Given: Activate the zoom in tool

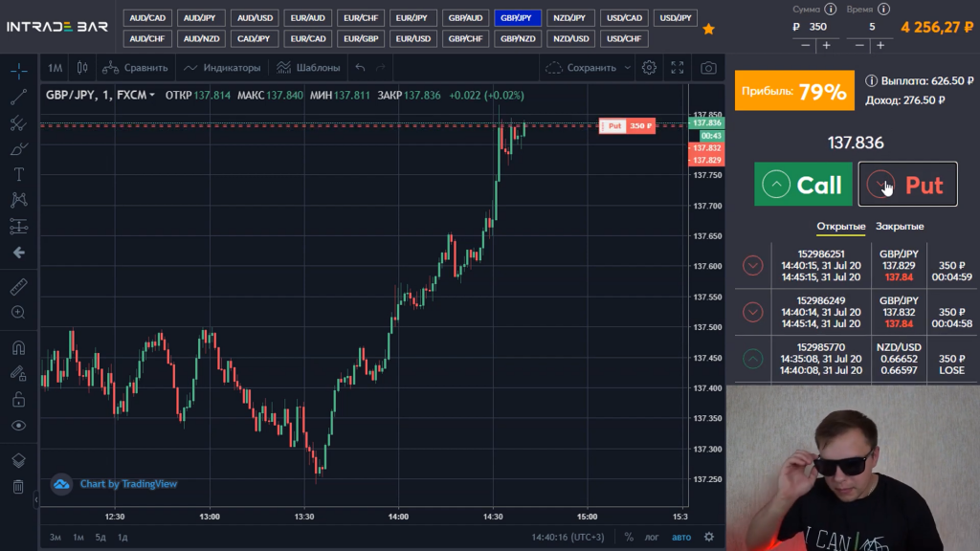Looking at the screenshot, I should [18, 312].
